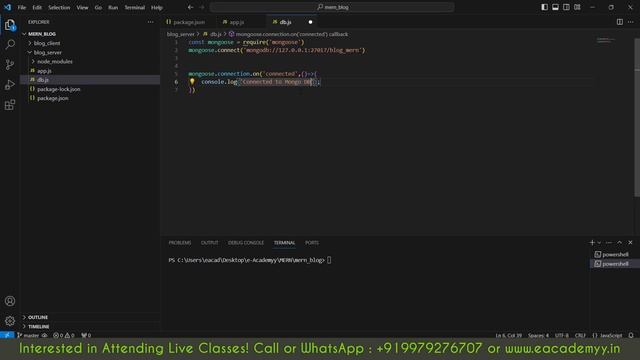Viewport: 640px width, 360px height.
Task: Open editor more actions ellipsis
Action: point(631,22)
